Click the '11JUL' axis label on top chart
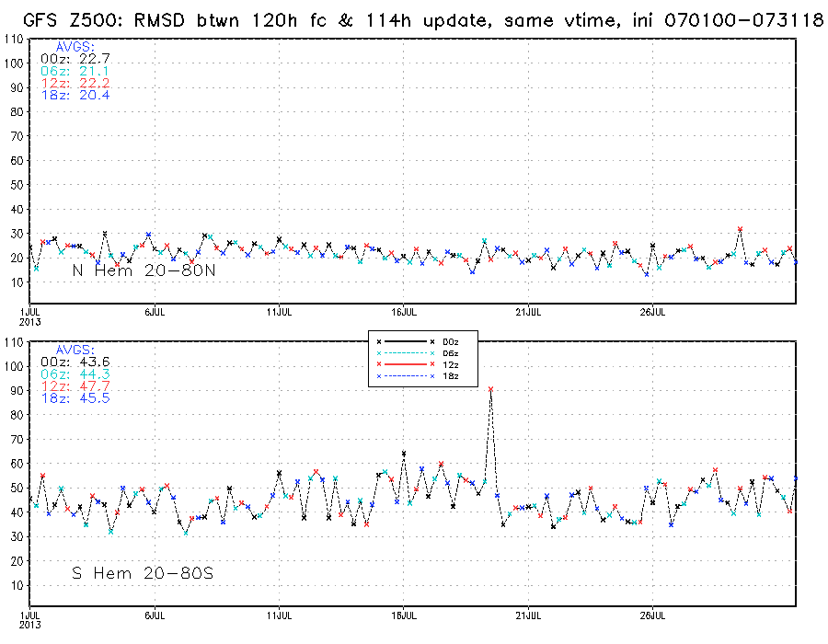828x644 pixels. (280, 312)
